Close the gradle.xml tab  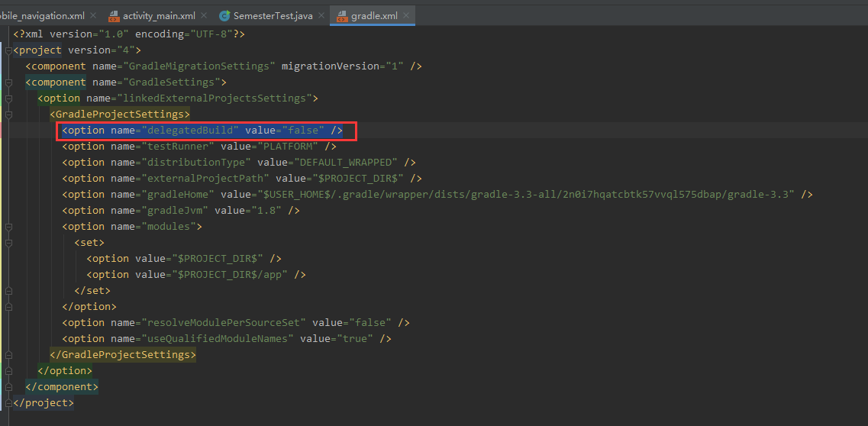(406, 16)
